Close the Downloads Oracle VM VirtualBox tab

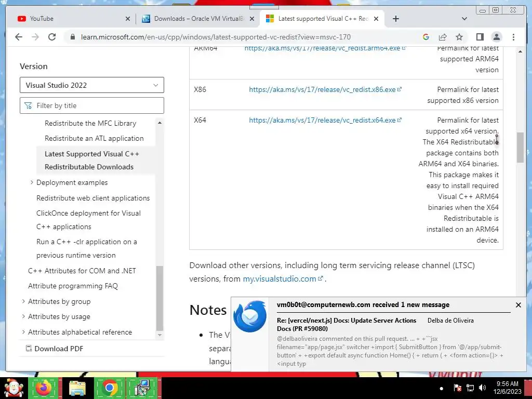252,19
